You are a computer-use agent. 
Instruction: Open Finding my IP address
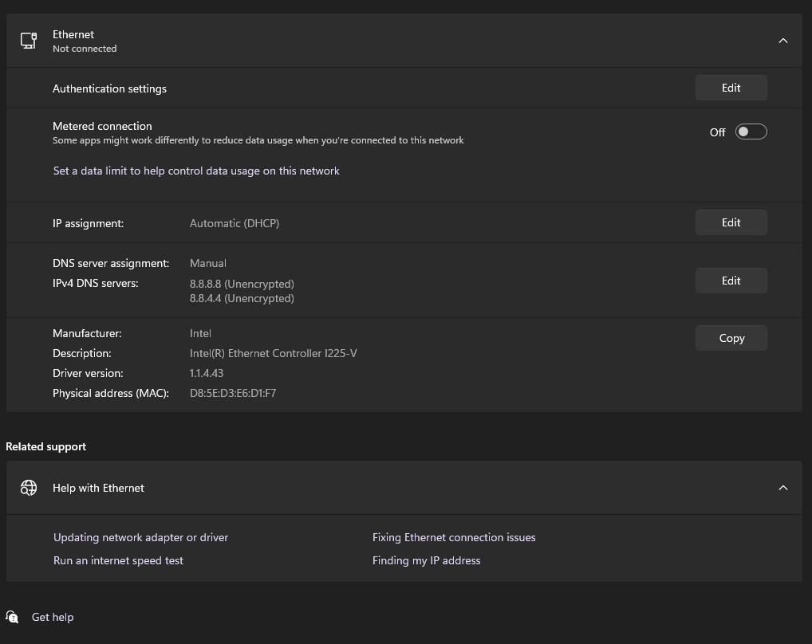pos(426,560)
